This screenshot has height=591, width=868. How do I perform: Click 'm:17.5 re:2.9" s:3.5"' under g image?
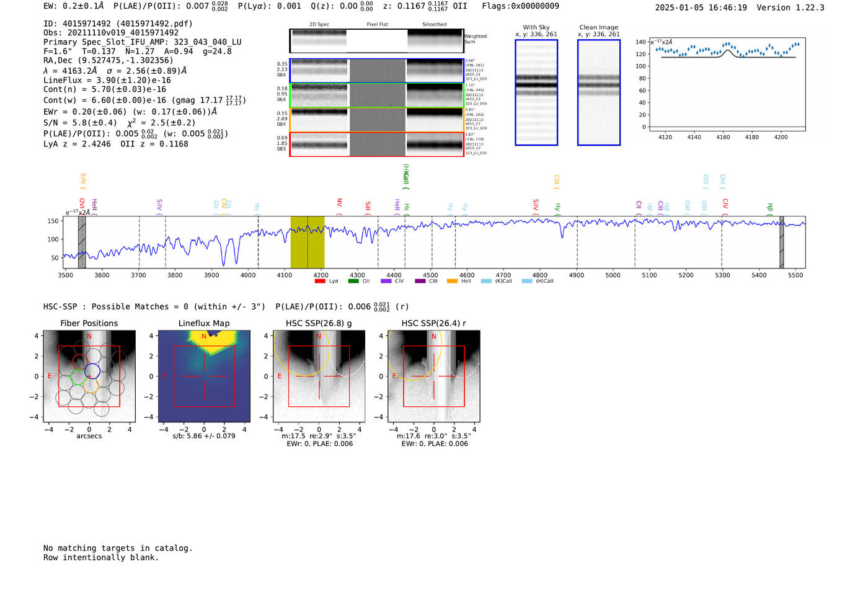tap(319, 436)
